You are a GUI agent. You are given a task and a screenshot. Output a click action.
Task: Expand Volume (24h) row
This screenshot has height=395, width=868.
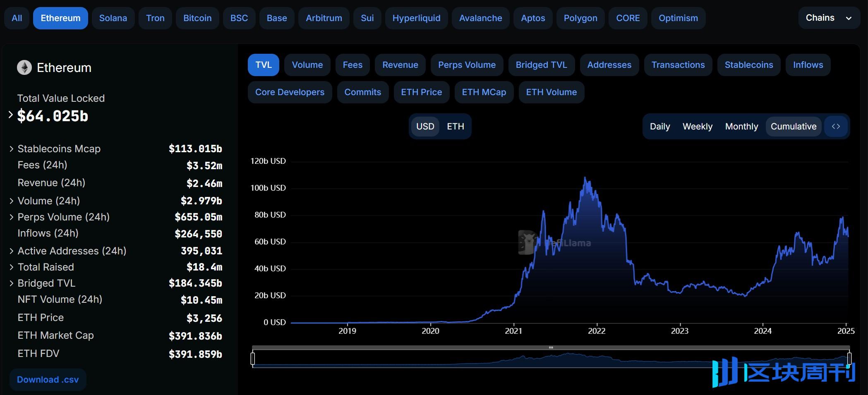point(12,201)
